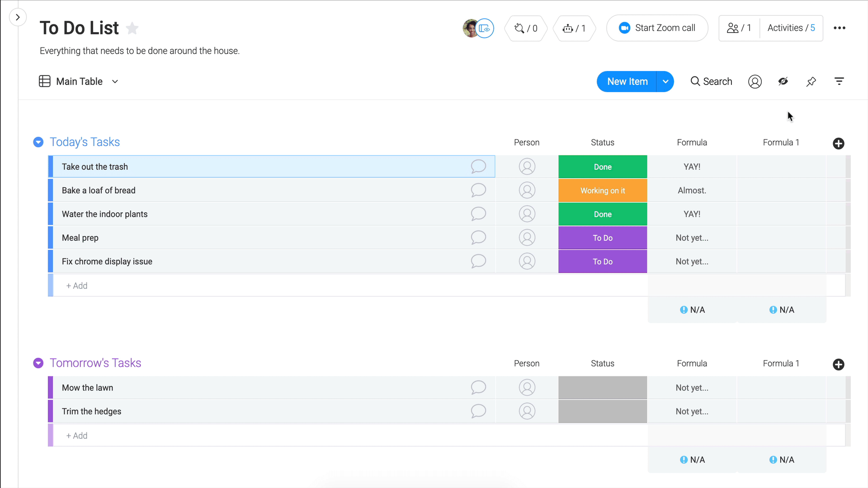The width and height of the screenshot is (868, 488).
Task: Expand the left sidebar panel
Action: pos(18,18)
